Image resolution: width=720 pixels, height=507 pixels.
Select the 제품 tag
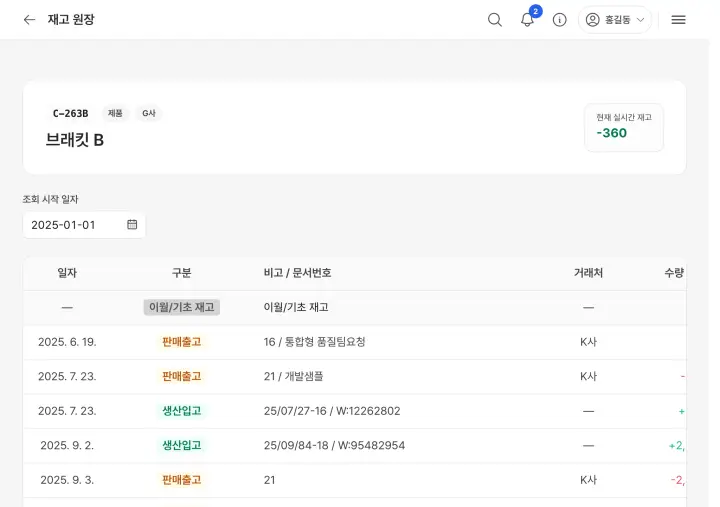115,113
